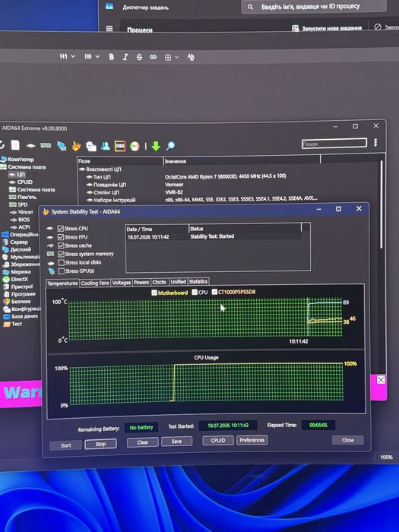Click the Clear button
The width and height of the screenshot is (399, 532).
(143, 442)
